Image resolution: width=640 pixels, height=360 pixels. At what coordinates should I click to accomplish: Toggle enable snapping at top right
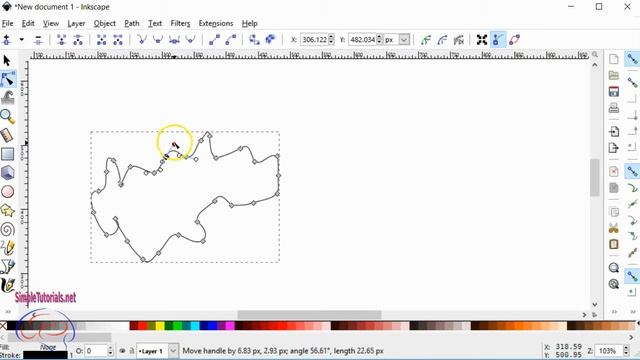pos(632,59)
